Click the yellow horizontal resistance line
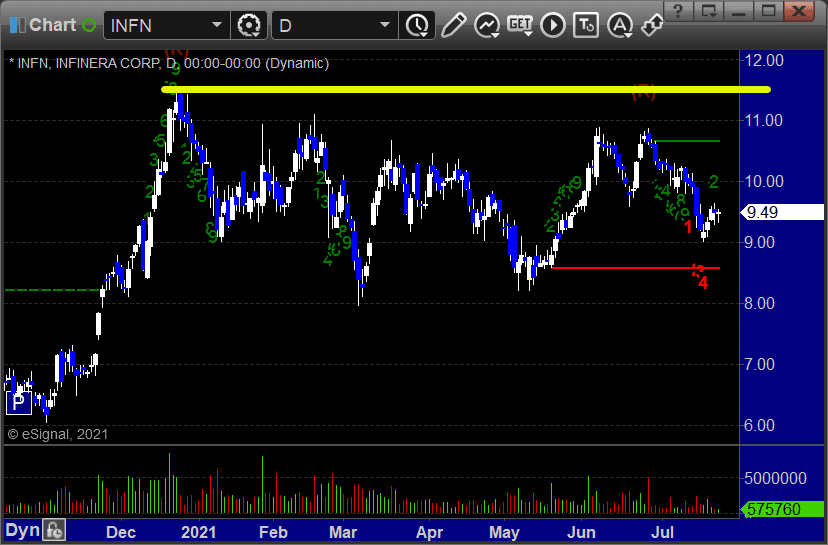This screenshot has width=828, height=545. click(466, 89)
